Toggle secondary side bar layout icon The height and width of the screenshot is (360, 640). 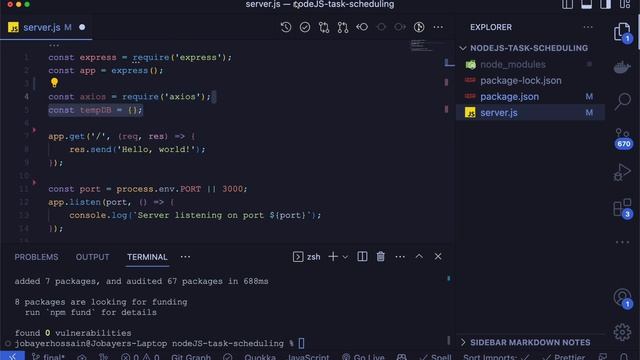pos(606,4)
